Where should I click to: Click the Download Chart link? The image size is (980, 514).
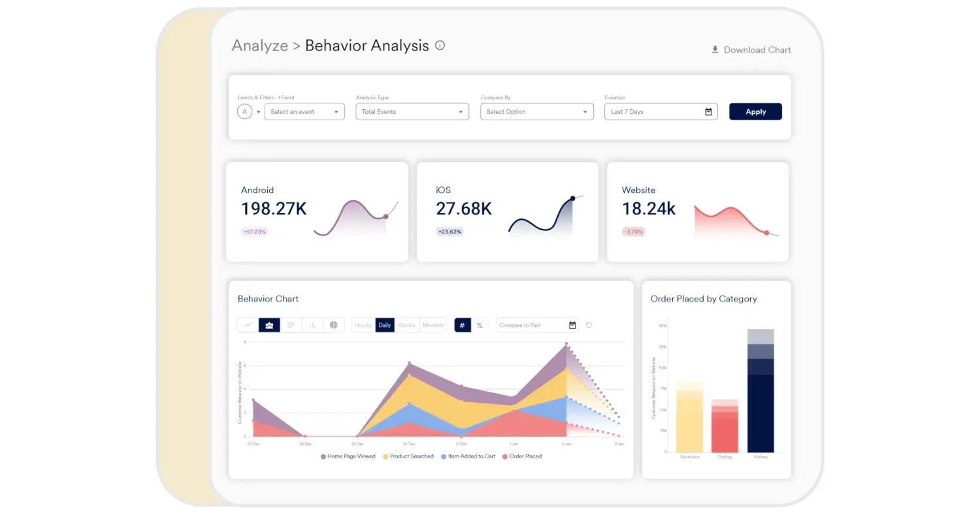(751, 50)
